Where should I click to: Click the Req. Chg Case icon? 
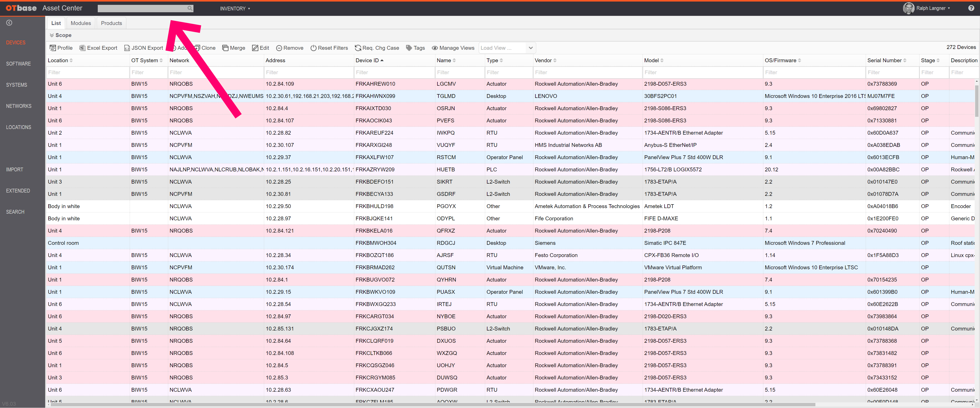pyautogui.click(x=358, y=48)
